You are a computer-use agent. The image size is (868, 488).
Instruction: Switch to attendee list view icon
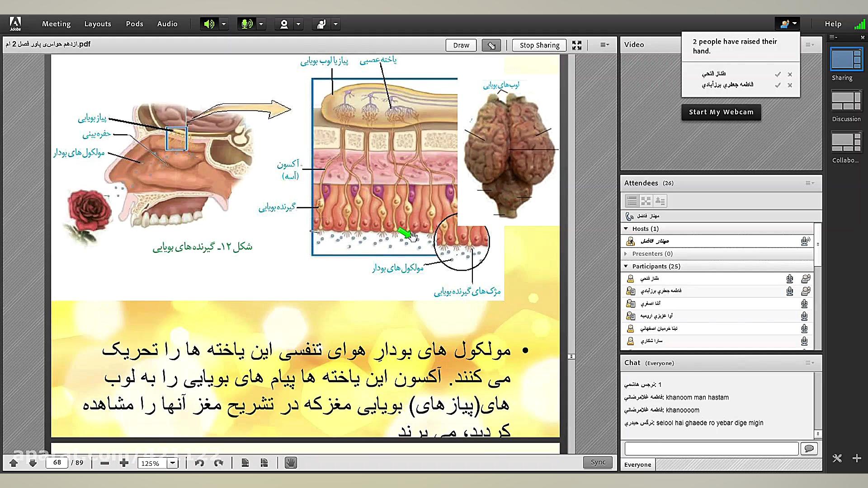tap(632, 201)
